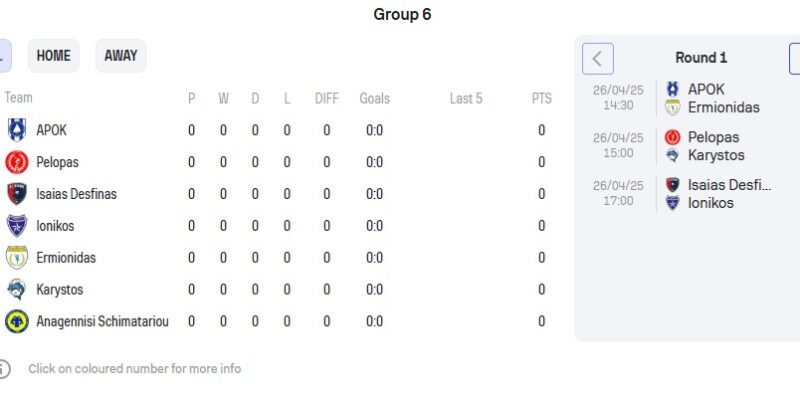Click the APOK team crest in standings
Image resolution: width=800 pixels, height=400 pixels.
(17, 130)
